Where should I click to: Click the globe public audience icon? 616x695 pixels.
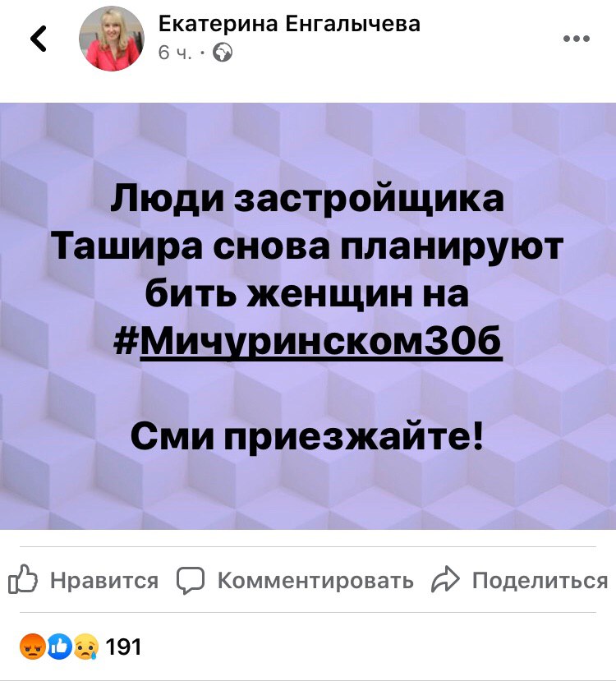tap(223, 53)
